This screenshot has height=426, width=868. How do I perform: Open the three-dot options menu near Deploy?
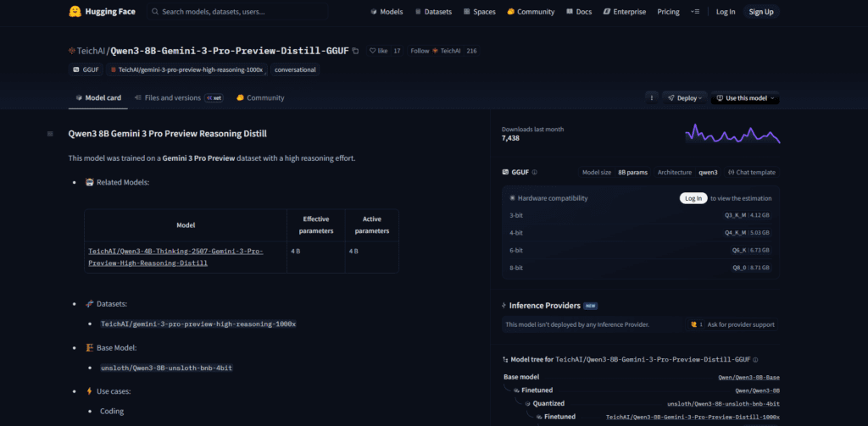click(x=652, y=98)
